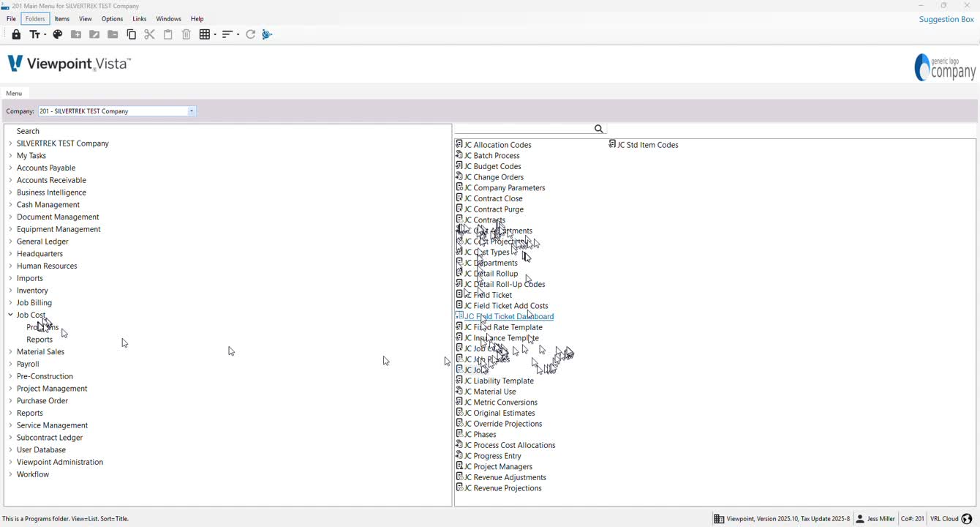Open the Company dropdown arrow
This screenshot has height=527, width=980.
pyautogui.click(x=192, y=111)
